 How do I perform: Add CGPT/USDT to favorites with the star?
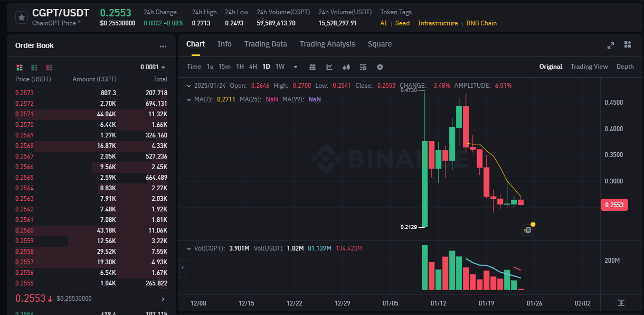[x=22, y=17]
